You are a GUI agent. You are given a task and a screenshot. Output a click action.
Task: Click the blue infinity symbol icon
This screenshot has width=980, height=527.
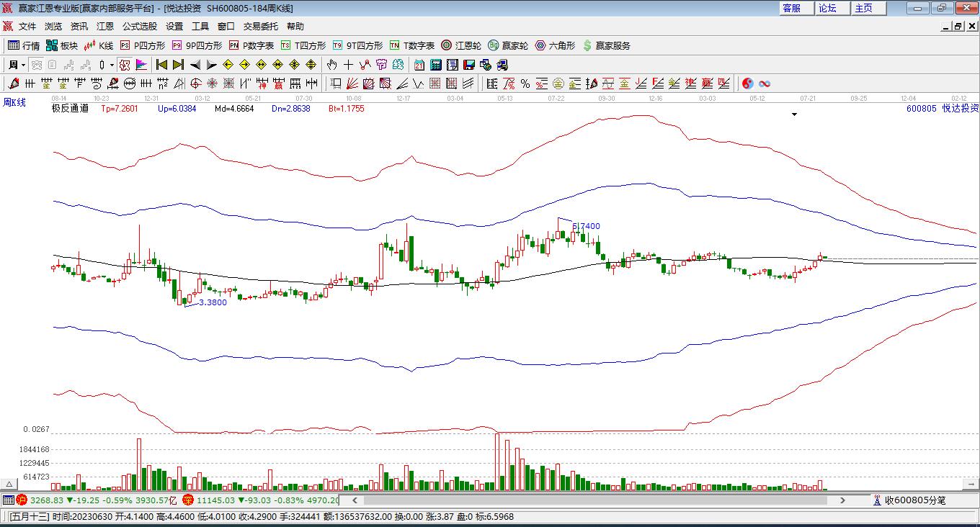click(765, 84)
